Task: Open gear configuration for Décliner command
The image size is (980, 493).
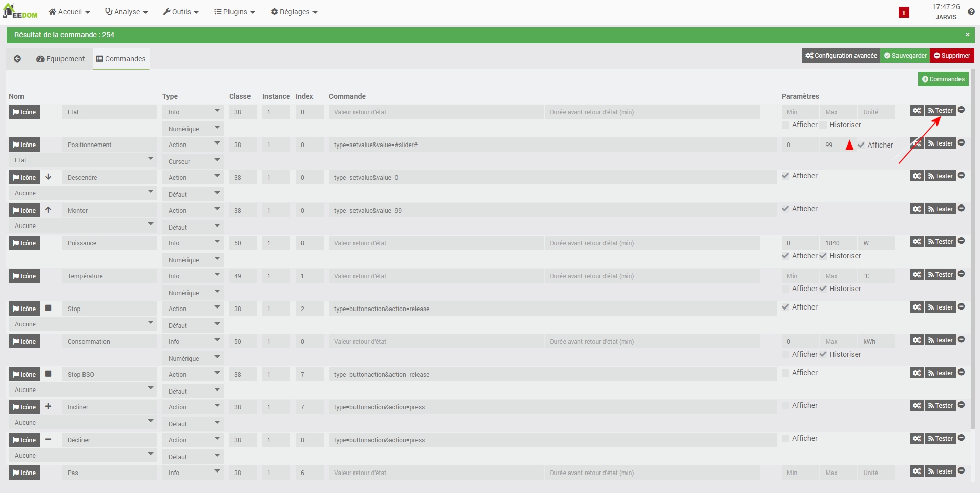Action: pyautogui.click(x=916, y=438)
